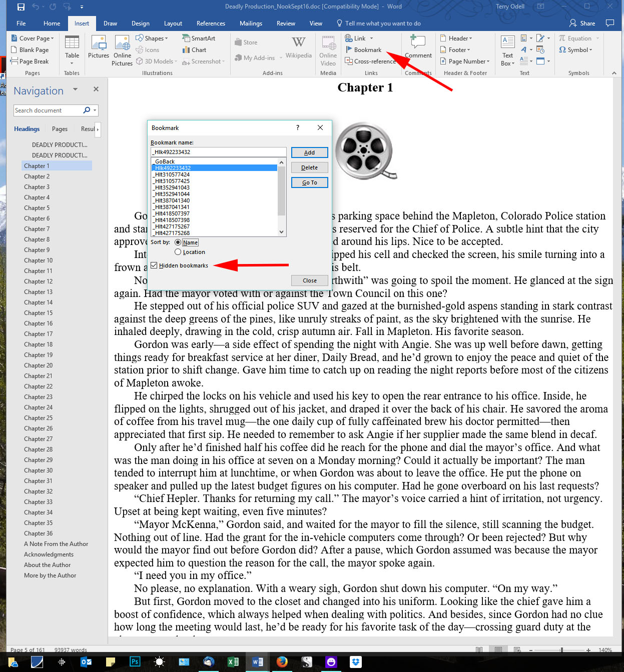Screen dimensions: 624x672
Task: Delete the selected bookmark
Action: 309,167
